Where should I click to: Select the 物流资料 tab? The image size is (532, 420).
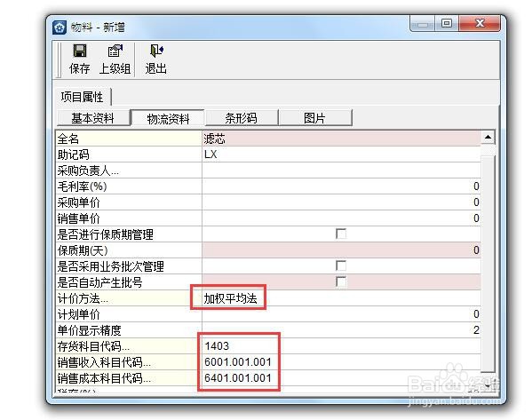click(168, 119)
